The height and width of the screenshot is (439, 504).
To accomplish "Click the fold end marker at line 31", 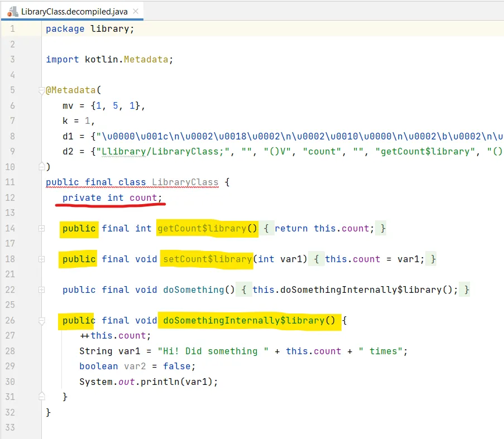I will coord(41,397).
